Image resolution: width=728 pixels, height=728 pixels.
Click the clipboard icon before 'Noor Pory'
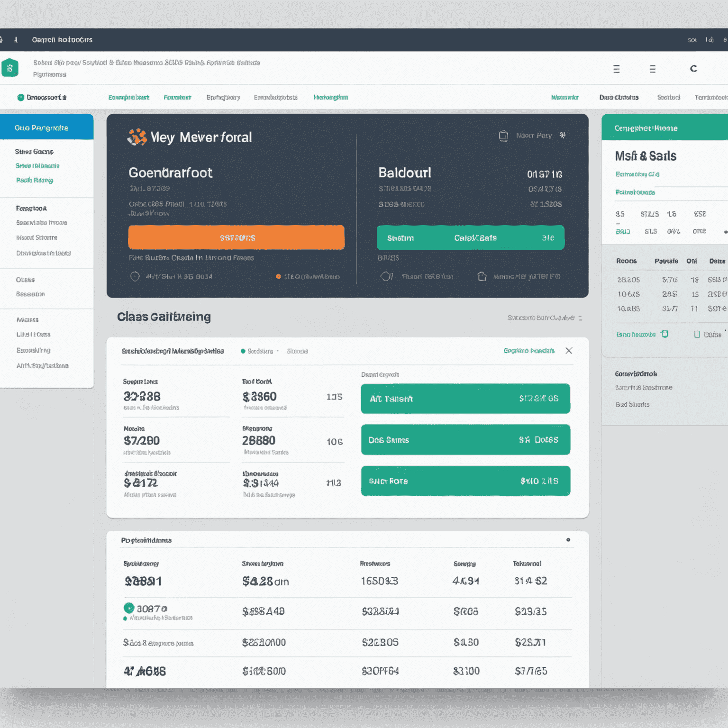(x=503, y=136)
